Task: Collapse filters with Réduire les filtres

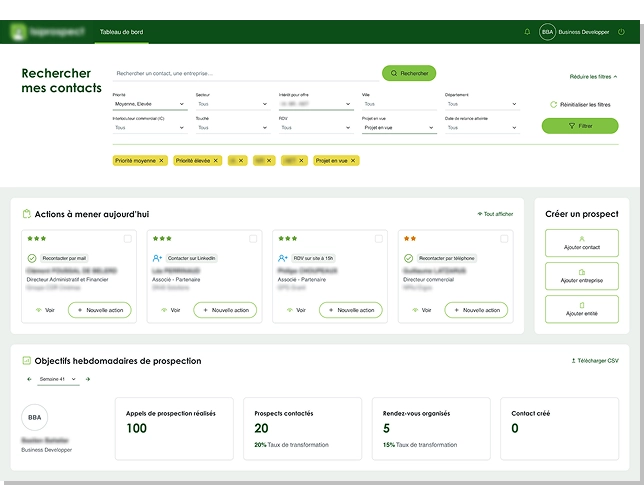Action: pos(593,76)
